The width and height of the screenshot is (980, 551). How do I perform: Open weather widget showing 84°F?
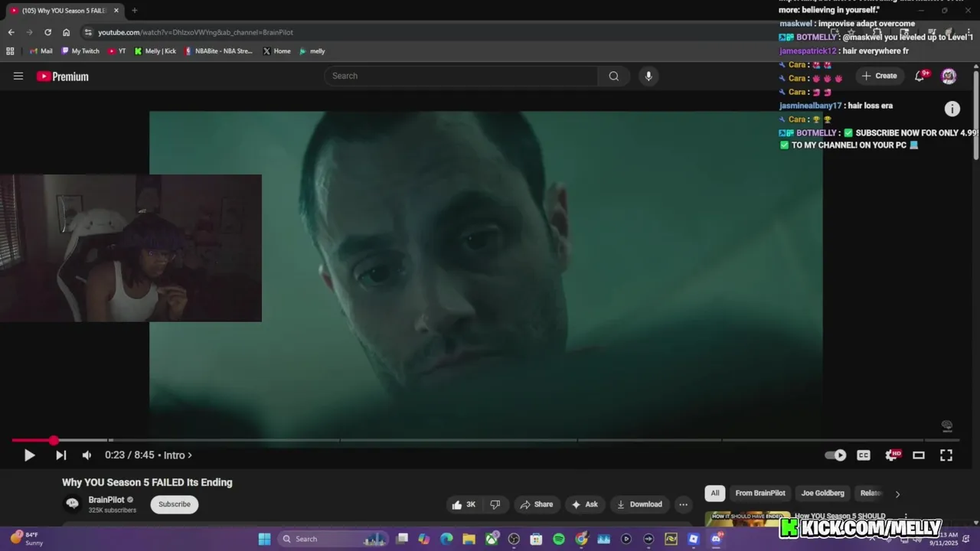tap(26, 539)
